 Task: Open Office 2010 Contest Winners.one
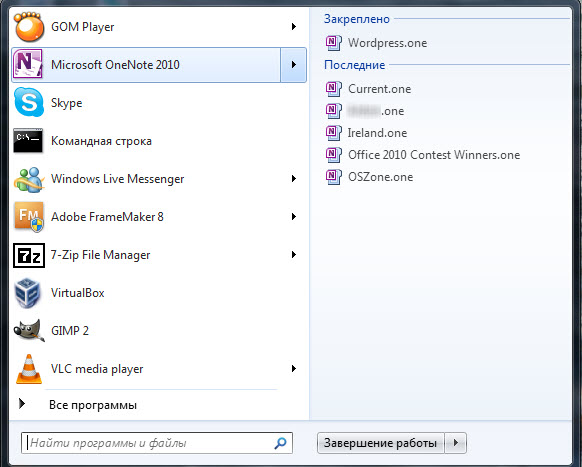pos(434,155)
